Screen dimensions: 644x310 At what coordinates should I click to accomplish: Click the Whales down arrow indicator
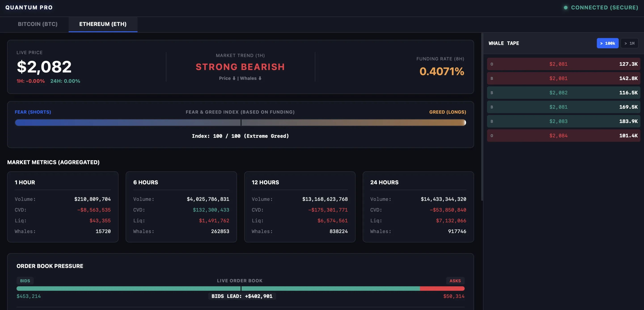pyautogui.click(x=260, y=78)
